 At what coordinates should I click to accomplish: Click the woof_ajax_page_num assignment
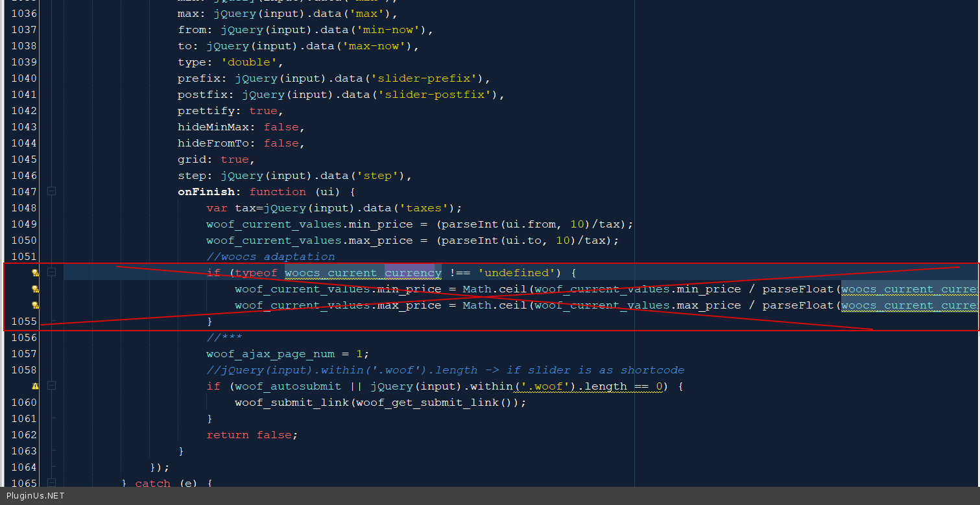coord(287,354)
